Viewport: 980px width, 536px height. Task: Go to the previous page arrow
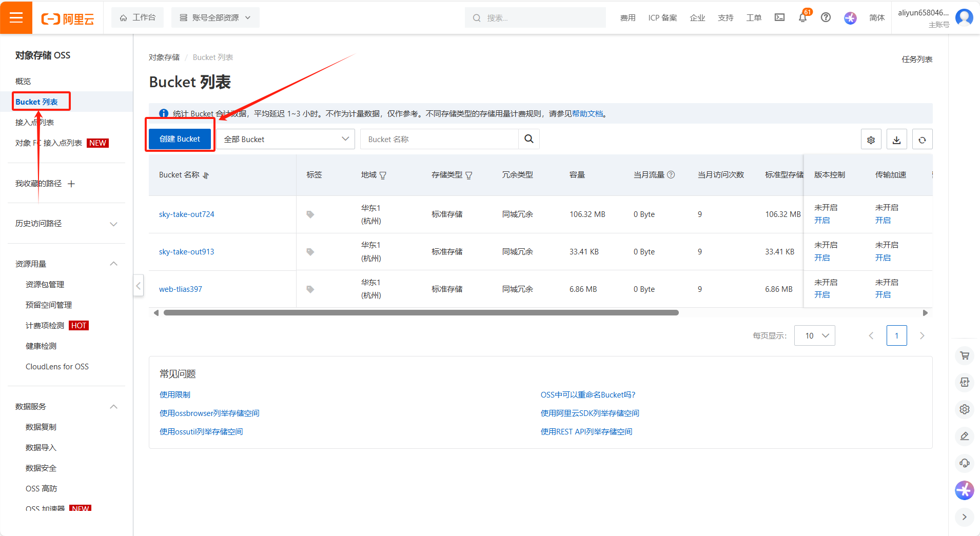pos(871,335)
